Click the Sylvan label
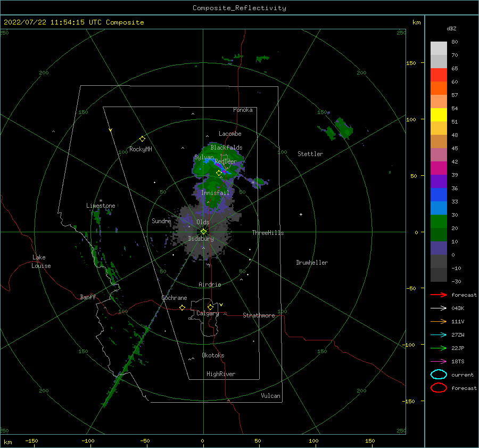This screenshot has height=448, width=479. [x=204, y=157]
